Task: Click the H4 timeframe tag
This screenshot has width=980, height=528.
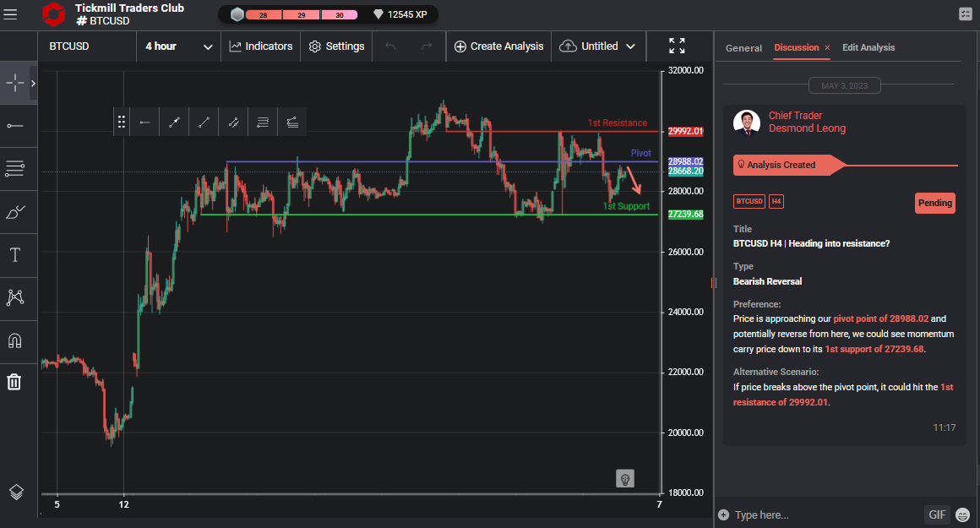Action: [776, 201]
